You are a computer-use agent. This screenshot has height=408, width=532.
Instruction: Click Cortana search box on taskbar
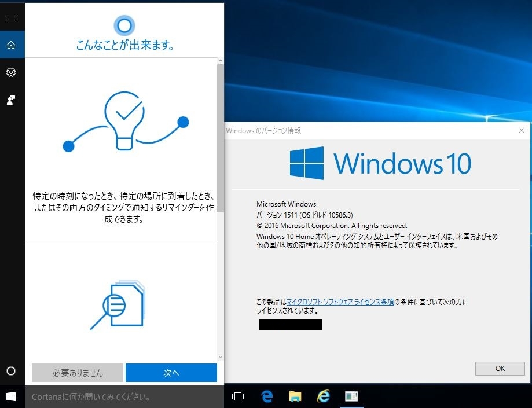[x=124, y=396]
